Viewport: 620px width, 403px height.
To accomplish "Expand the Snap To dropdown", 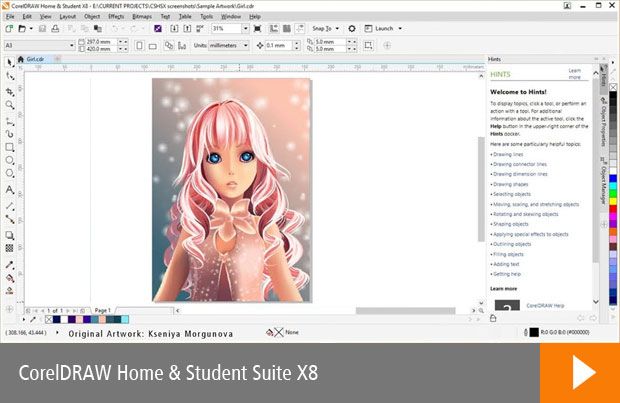I will coord(324,29).
